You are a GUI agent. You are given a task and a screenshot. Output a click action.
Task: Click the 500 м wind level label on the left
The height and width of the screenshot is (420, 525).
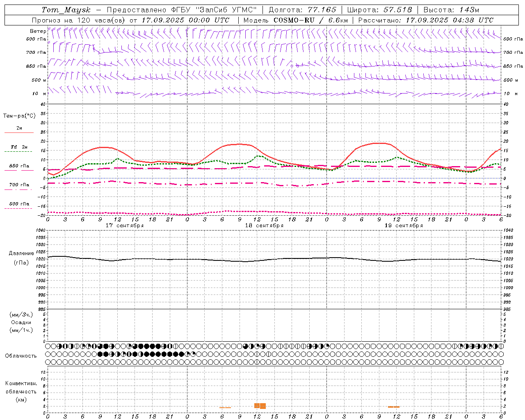tap(39, 80)
